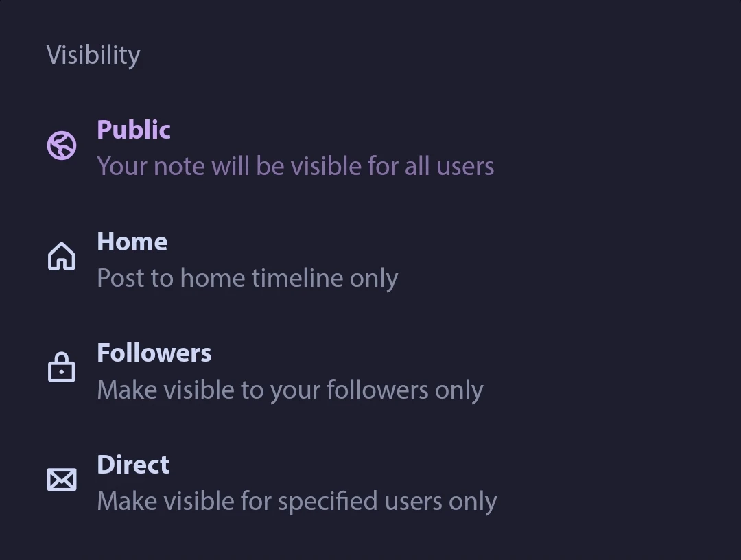The image size is (741, 560).
Task: Click the Visibility header text
Action: [x=93, y=54]
